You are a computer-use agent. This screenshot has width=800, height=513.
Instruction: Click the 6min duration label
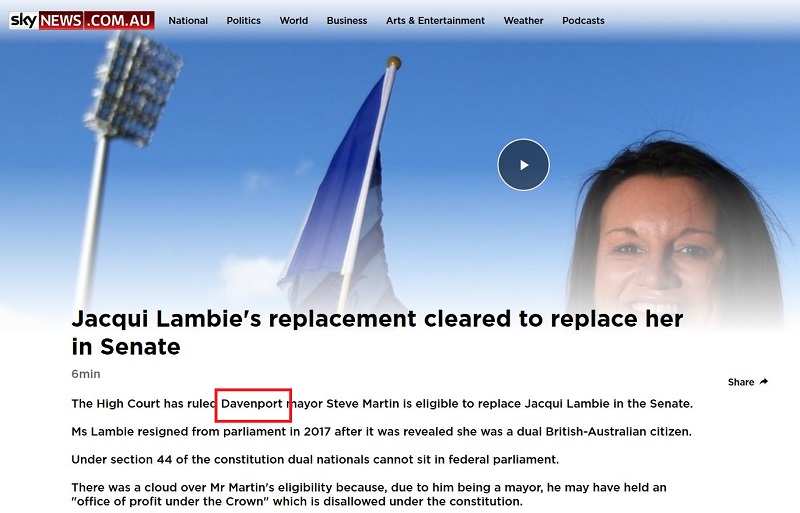[x=86, y=374]
